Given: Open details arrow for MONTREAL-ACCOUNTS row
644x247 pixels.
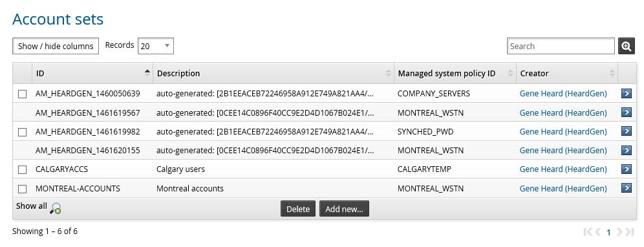Looking at the screenshot, I should tap(627, 188).
